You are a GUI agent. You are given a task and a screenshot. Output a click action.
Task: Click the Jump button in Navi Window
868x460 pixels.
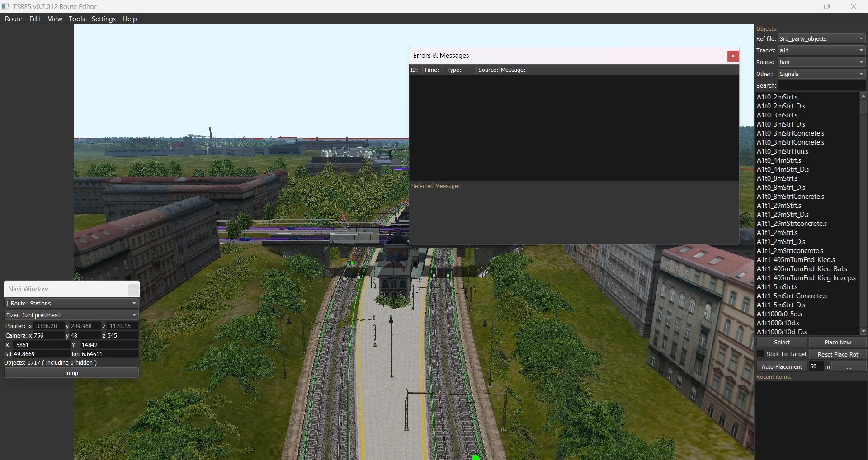[71, 373]
